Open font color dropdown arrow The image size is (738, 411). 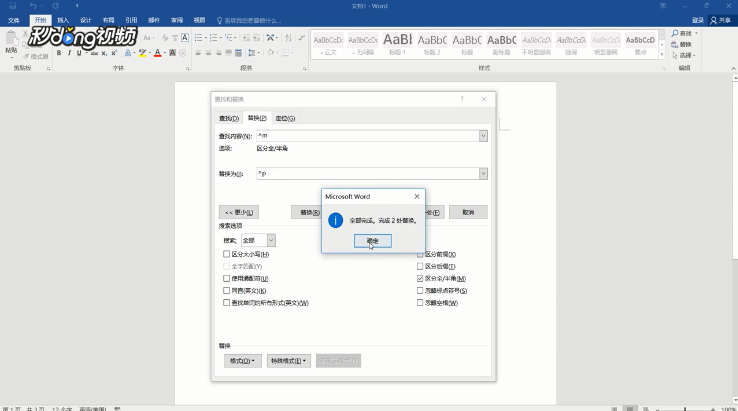(165, 53)
